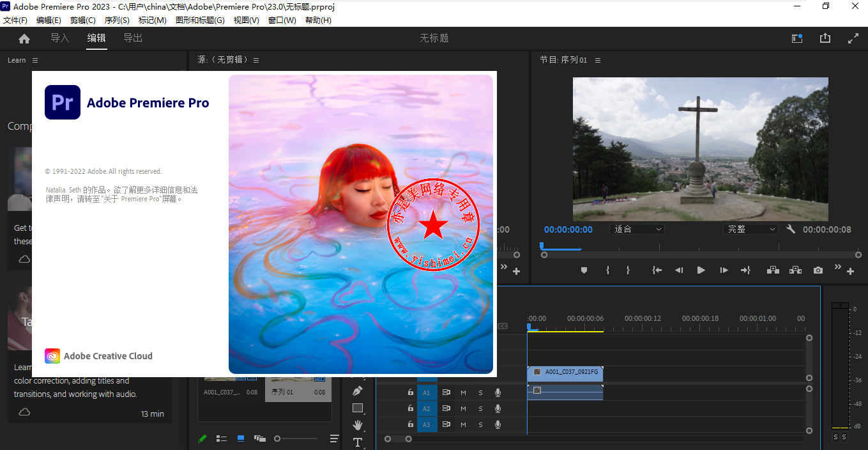
Task: Open the 序列(S) menu
Action: pyautogui.click(x=117, y=20)
